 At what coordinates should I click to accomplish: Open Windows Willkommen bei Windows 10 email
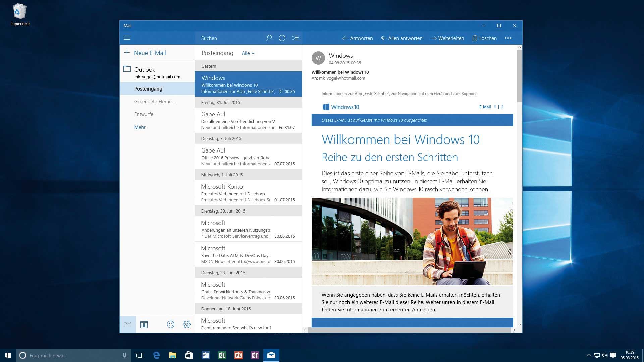pyautogui.click(x=248, y=84)
